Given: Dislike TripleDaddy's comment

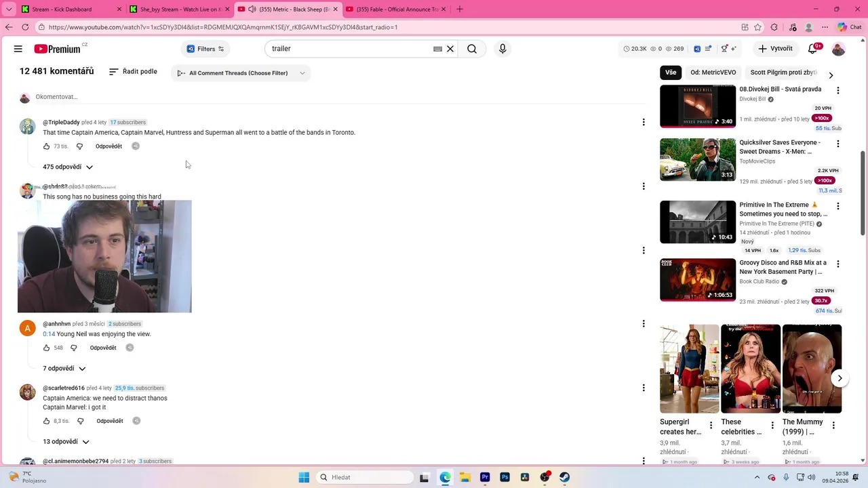Looking at the screenshot, I should [x=79, y=146].
